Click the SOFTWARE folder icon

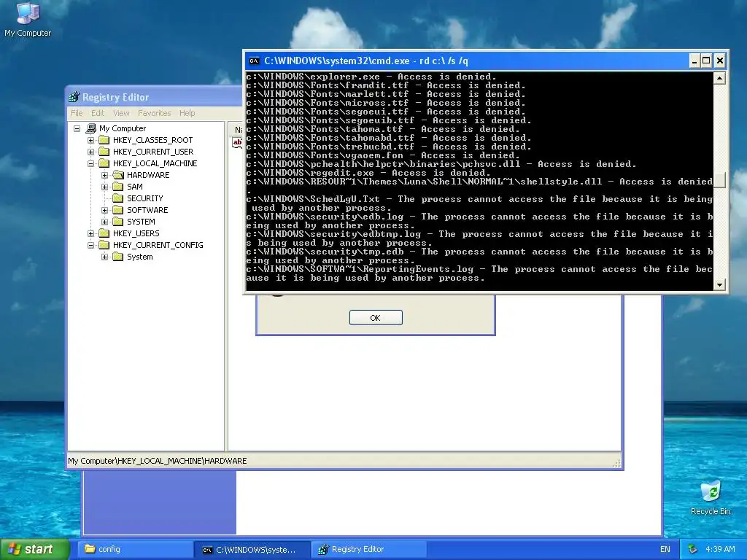(x=117, y=210)
